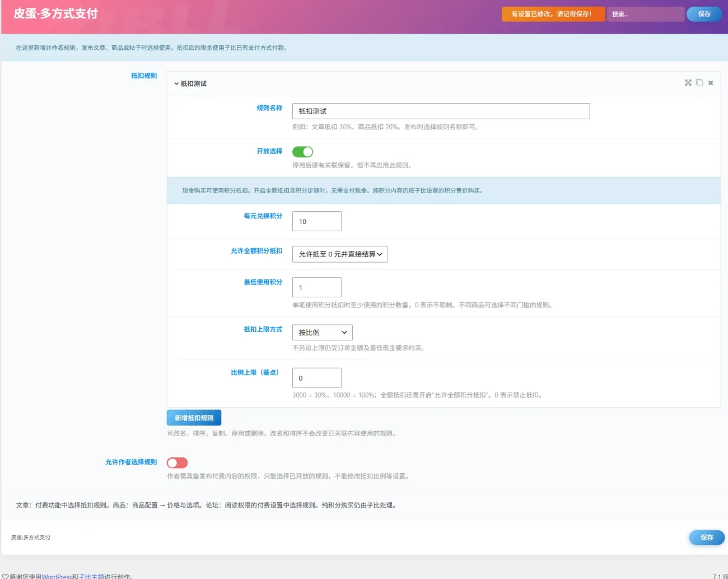Click the 开放选择 label text
The height and width of the screenshot is (579, 728).
pos(269,151)
